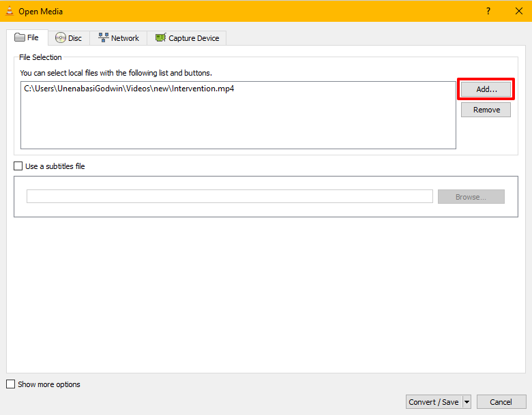The width and height of the screenshot is (532, 415).
Task: Click the help question mark button
Action: click(488, 11)
